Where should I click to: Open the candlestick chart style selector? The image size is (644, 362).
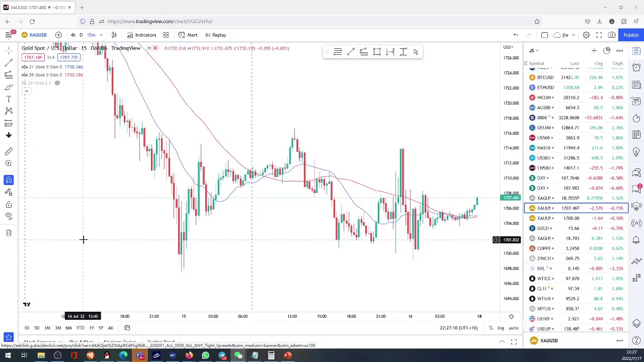point(114,35)
